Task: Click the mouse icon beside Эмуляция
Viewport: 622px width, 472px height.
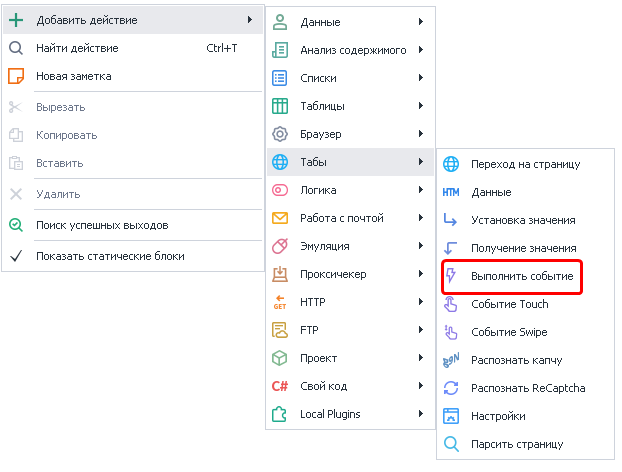Action: point(281,246)
